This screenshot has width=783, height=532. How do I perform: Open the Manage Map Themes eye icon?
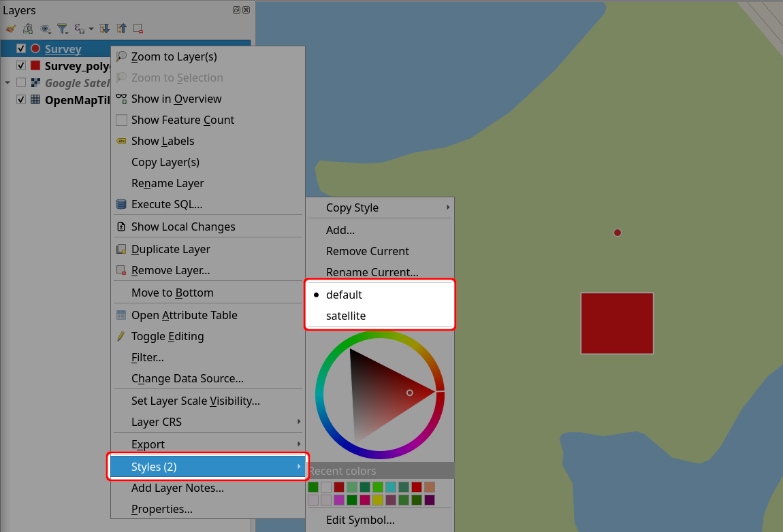(44, 29)
